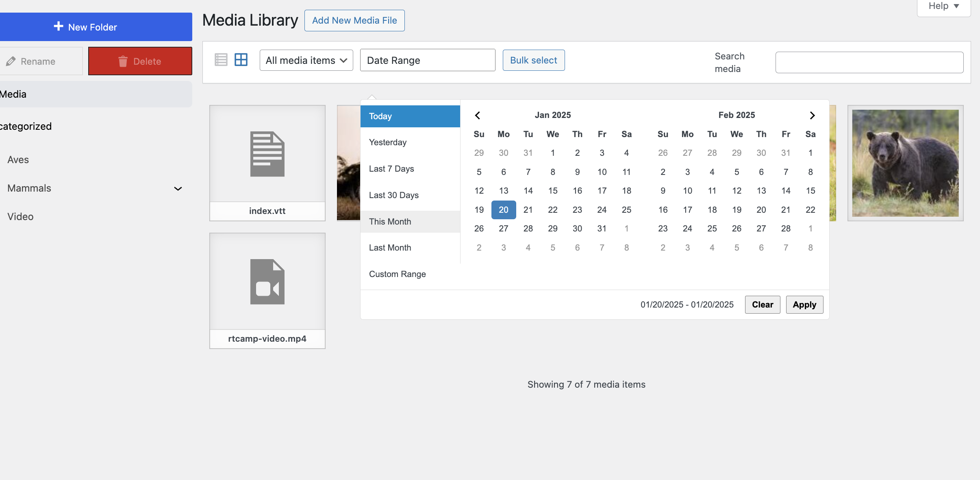Image resolution: width=980 pixels, height=480 pixels.
Task: Click Add New Media File
Action: 354,20
